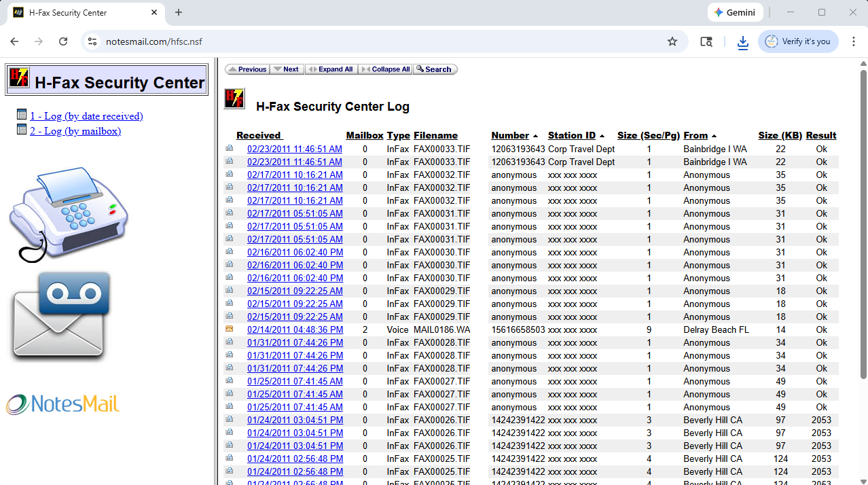
Task: Reload the page
Action: click(x=63, y=41)
